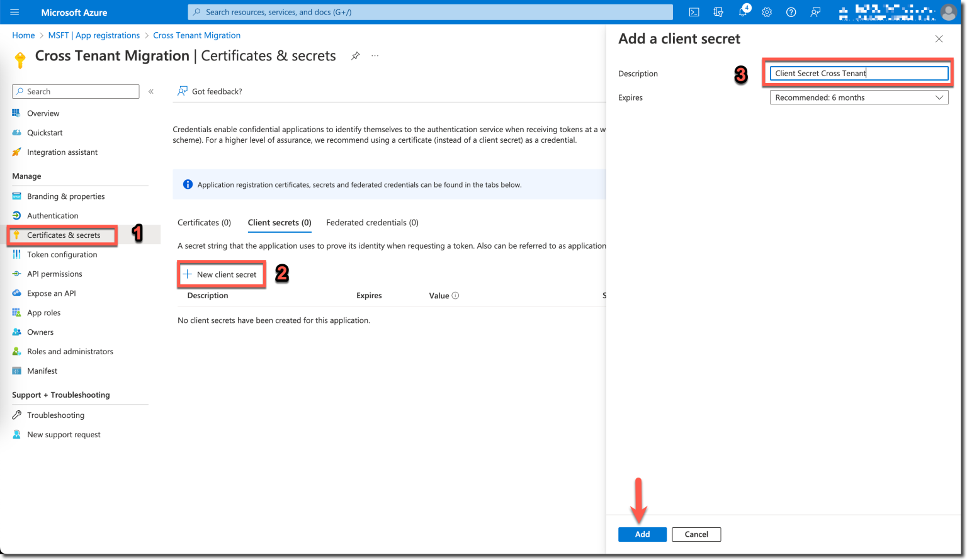The width and height of the screenshot is (967, 560).
Task: Open the portal hamburger menu
Action: (14, 12)
